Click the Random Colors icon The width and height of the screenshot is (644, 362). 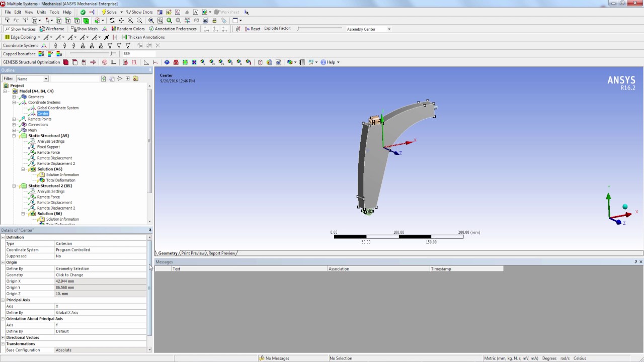pos(114,29)
